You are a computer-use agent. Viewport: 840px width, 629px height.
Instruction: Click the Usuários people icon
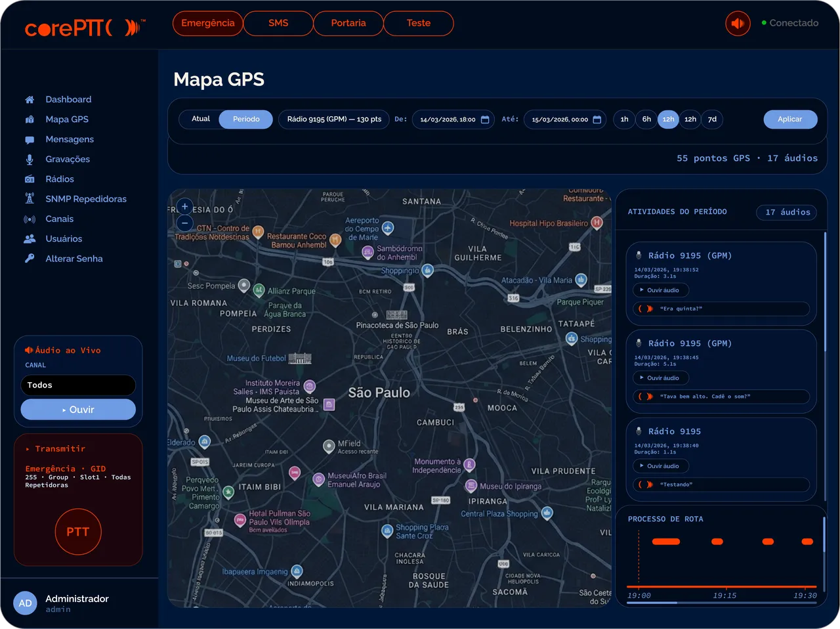[x=30, y=239]
